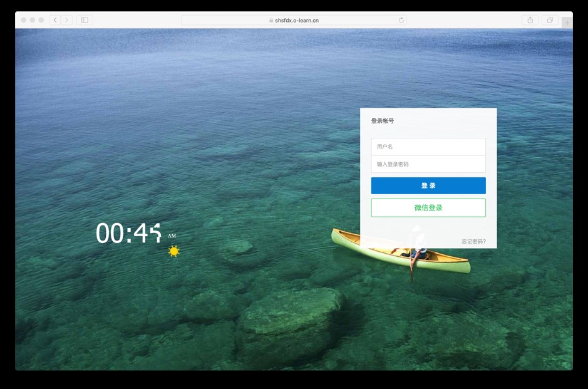The height and width of the screenshot is (389, 588).
Task: Open the 忘记密码? link
Action: (473, 241)
